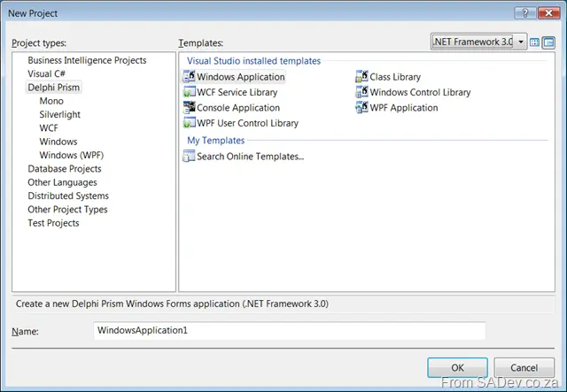Switch templates to small icons view
The image size is (567, 392).
548,42
